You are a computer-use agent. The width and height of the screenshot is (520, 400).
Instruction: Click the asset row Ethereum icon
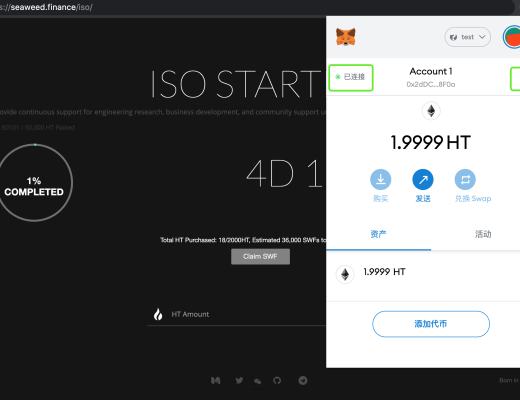(x=345, y=275)
